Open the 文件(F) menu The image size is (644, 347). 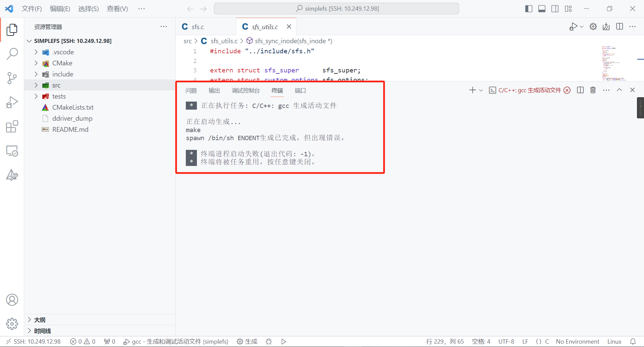click(32, 9)
